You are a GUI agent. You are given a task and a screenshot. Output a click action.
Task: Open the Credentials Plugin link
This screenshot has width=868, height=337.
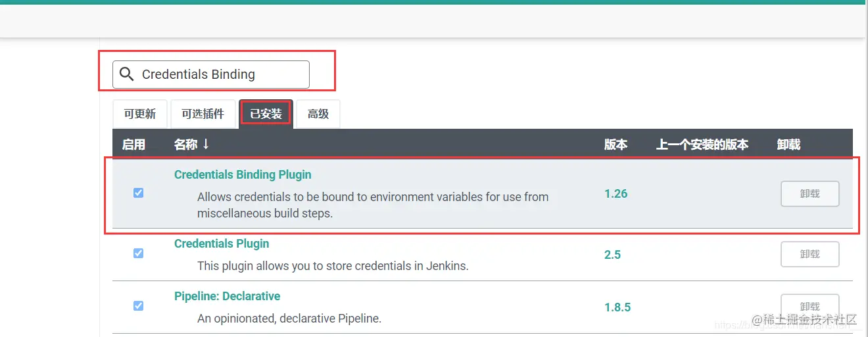[x=222, y=244]
